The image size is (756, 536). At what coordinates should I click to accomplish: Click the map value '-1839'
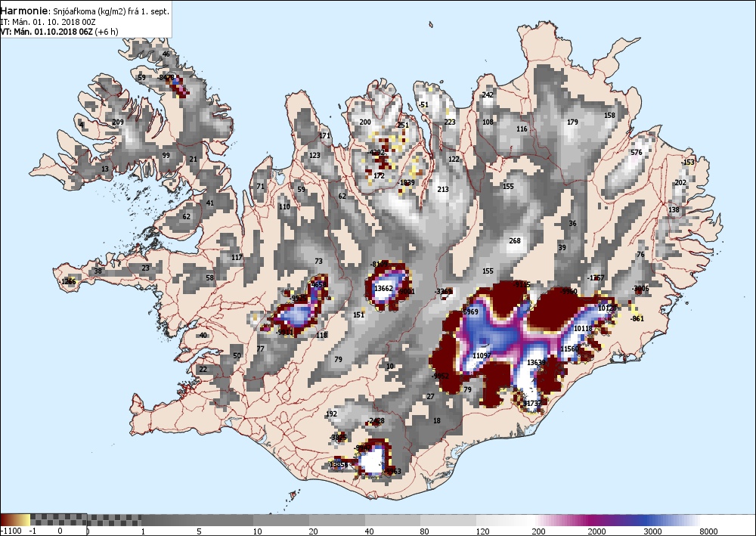407,183
